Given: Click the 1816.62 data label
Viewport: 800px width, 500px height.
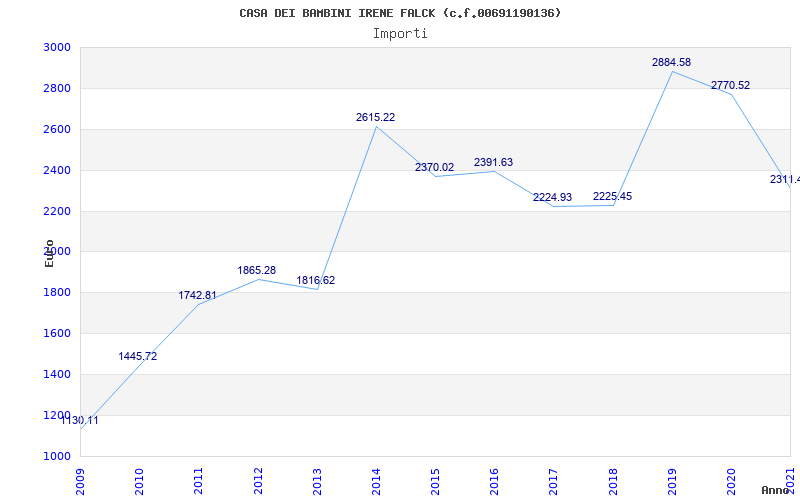Looking at the screenshot, I should pos(316,280).
